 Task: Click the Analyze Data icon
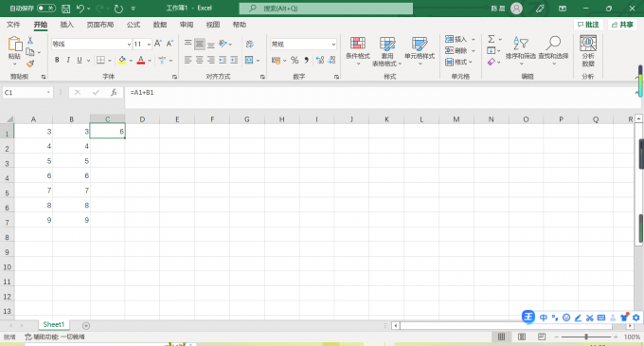coord(588,50)
